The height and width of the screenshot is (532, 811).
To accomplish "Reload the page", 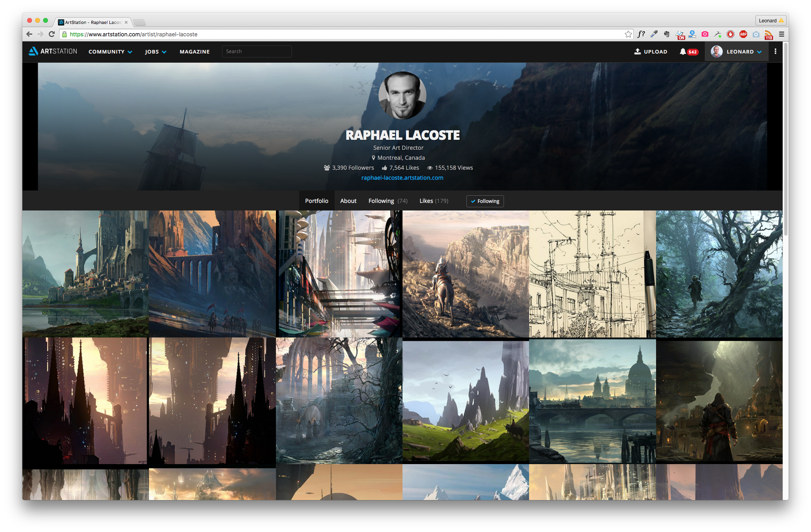I will pos(52,34).
